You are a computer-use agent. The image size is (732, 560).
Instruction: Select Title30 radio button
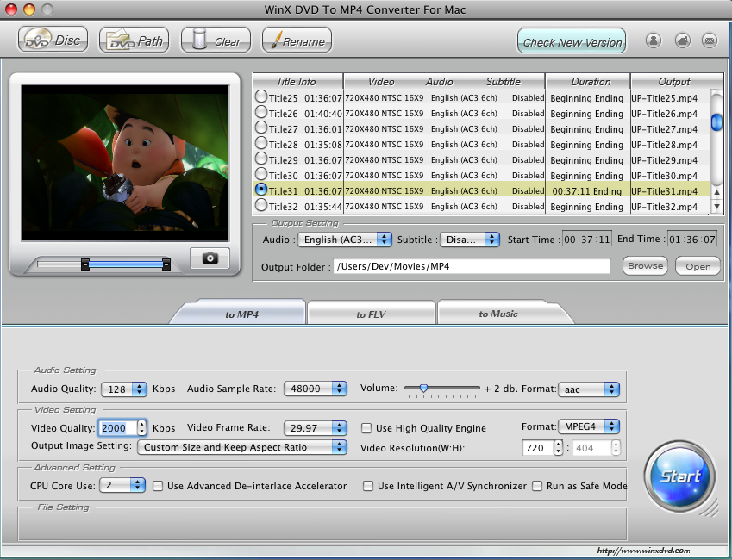pos(261,174)
